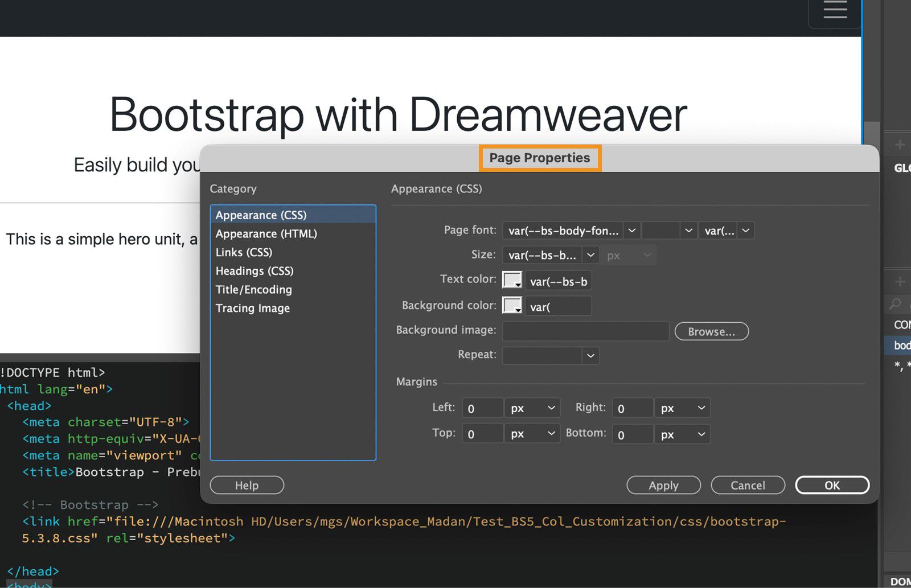Click the "Easily build you" subtitle text
Viewport: 911px width, 588px height.
[x=137, y=165]
